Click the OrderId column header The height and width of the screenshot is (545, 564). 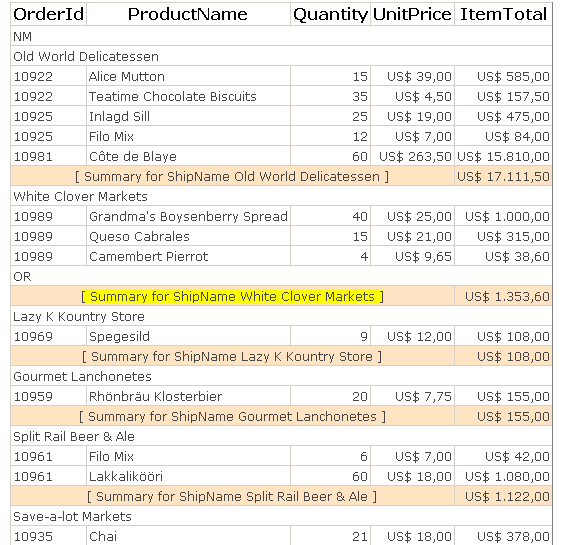tap(49, 14)
